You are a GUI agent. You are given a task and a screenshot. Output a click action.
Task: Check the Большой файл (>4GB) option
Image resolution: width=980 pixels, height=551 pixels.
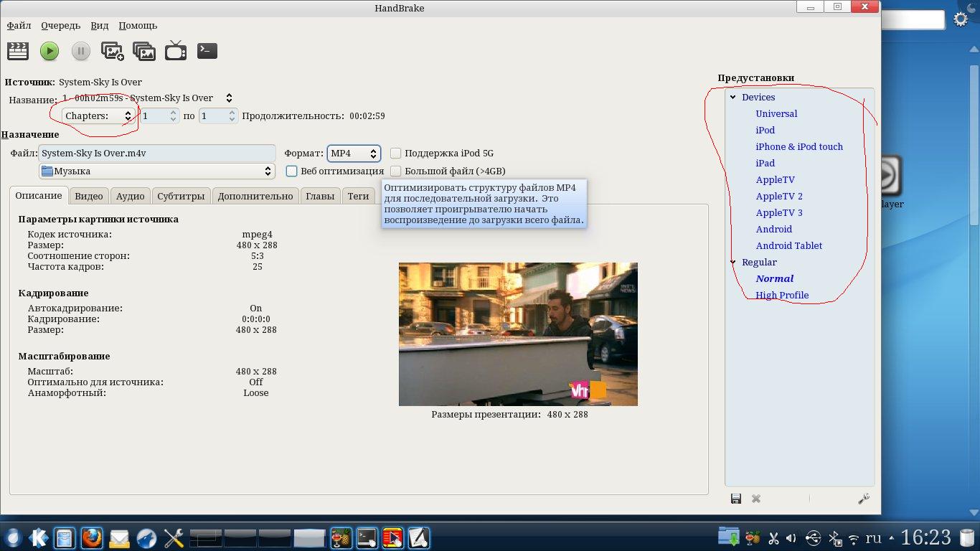point(396,171)
